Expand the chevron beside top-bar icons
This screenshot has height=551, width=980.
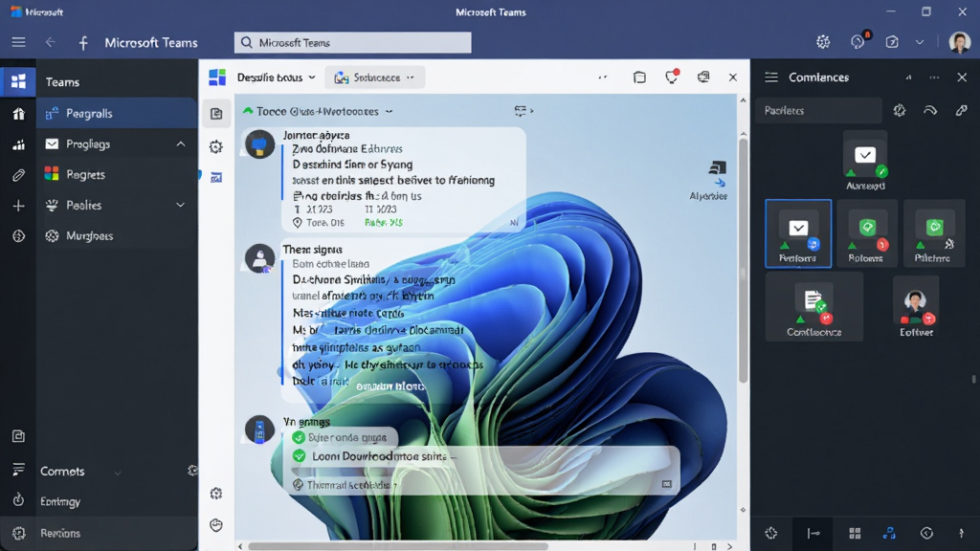coord(920,42)
